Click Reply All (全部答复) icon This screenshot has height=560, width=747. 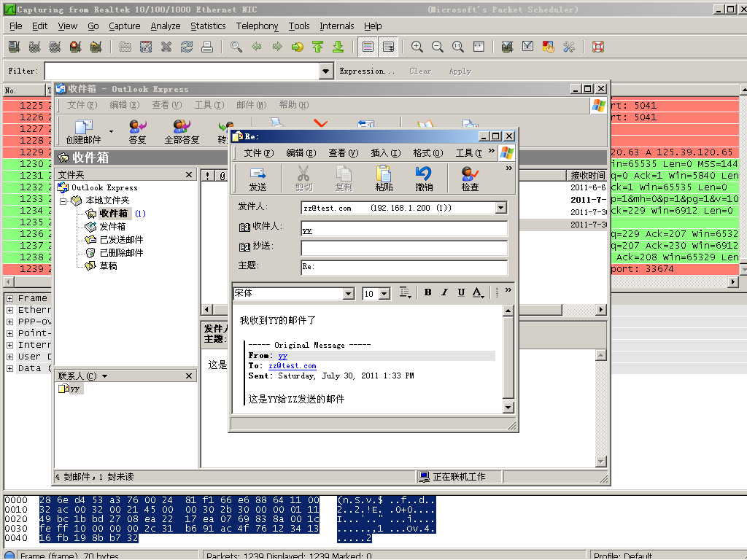pyautogui.click(x=182, y=131)
